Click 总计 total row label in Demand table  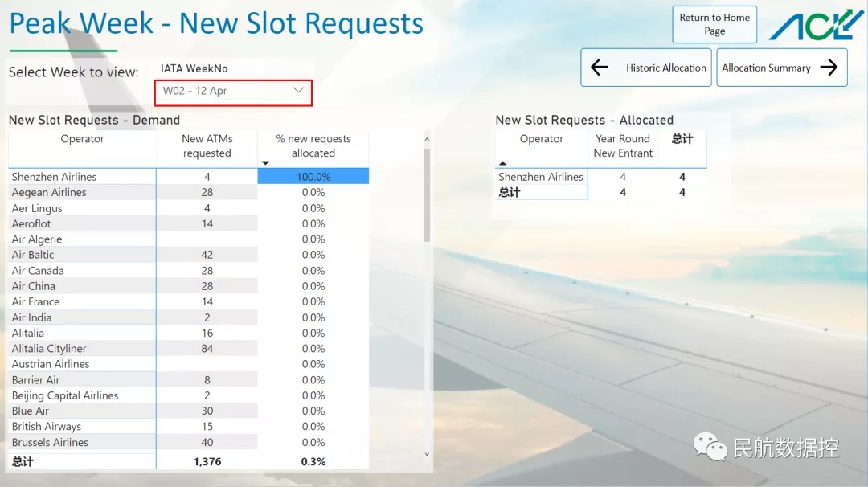[23, 461]
